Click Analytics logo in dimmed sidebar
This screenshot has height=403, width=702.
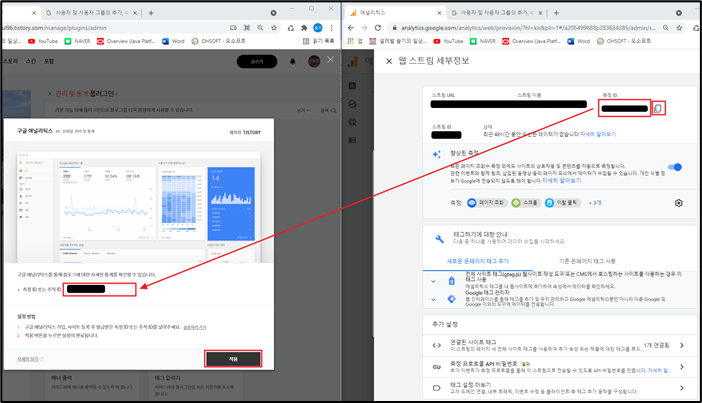(x=353, y=61)
